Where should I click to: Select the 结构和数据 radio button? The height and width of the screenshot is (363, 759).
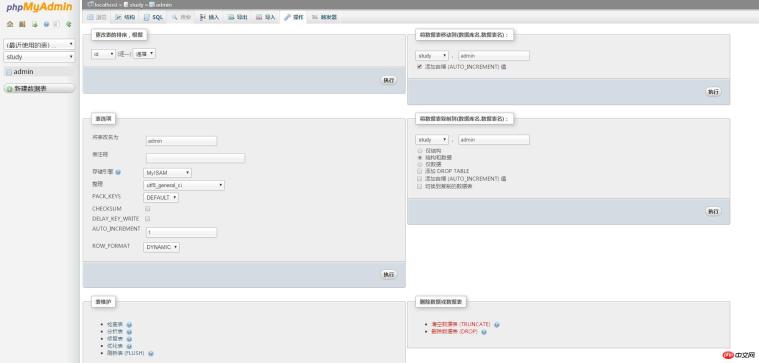420,157
